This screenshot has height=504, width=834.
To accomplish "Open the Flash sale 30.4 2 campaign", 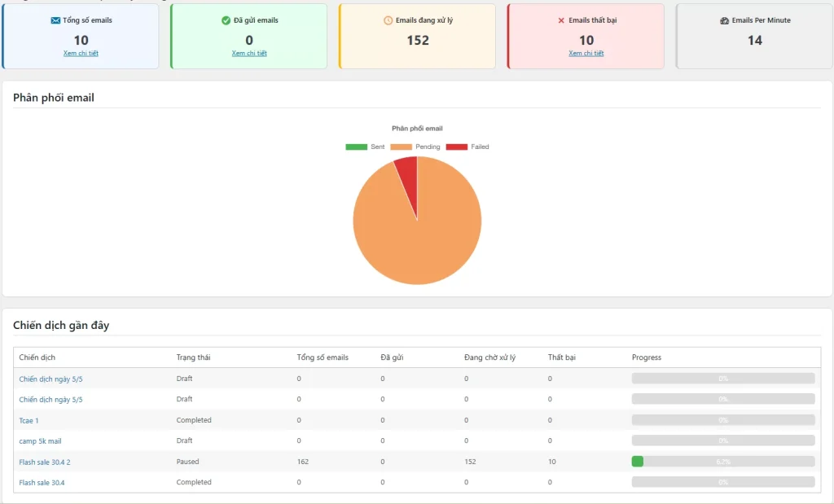I will click(x=45, y=462).
